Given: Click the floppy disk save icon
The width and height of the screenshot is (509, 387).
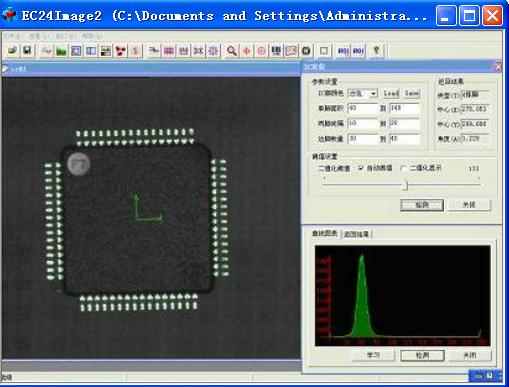Looking at the screenshot, I should click(x=27, y=51).
